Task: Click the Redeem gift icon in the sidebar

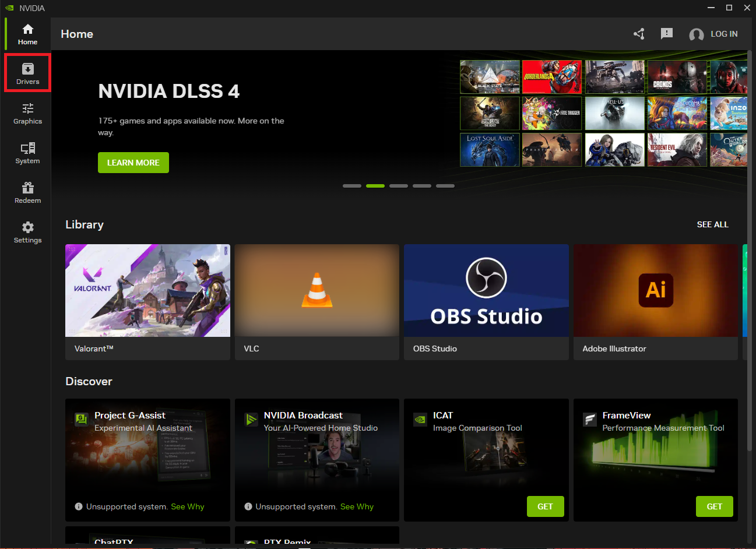Action: tap(27, 192)
